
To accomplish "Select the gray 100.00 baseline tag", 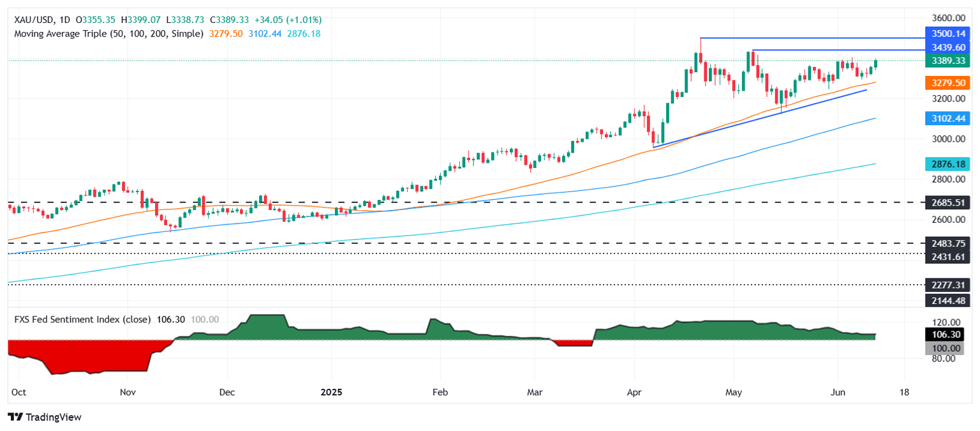I will pyautogui.click(x=947, y=348).
